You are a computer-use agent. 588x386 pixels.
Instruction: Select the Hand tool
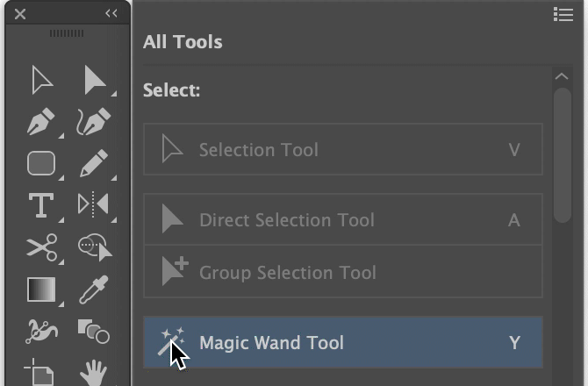click(93, 373)
